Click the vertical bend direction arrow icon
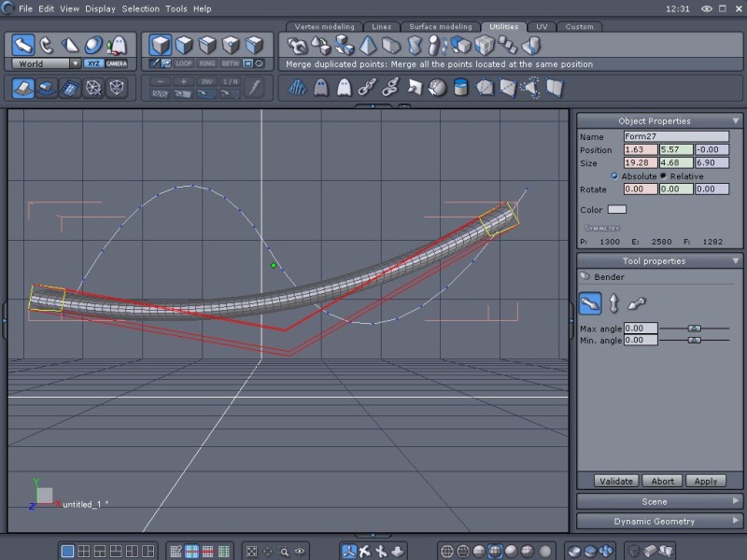 click(x=613, y=303)
